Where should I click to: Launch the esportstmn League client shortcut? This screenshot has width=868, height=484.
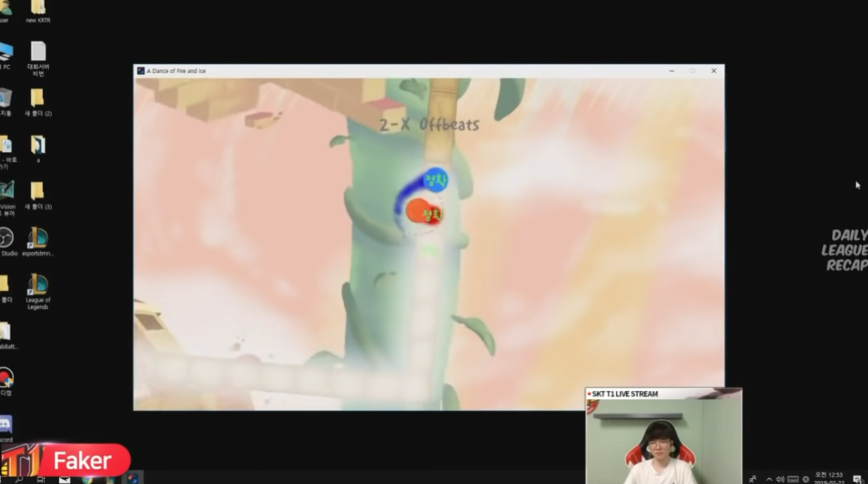(x=38, y=242)
